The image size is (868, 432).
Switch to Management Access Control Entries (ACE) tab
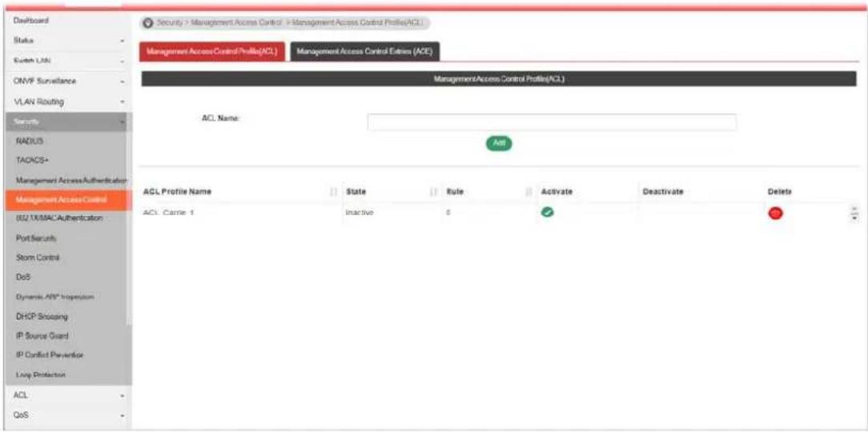[x=365, y=51]
